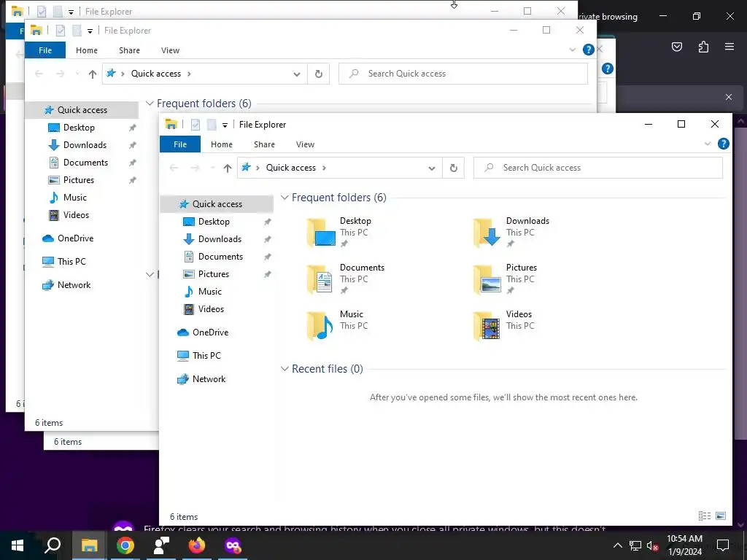Click Forward arrow in front window navigation

195,168
